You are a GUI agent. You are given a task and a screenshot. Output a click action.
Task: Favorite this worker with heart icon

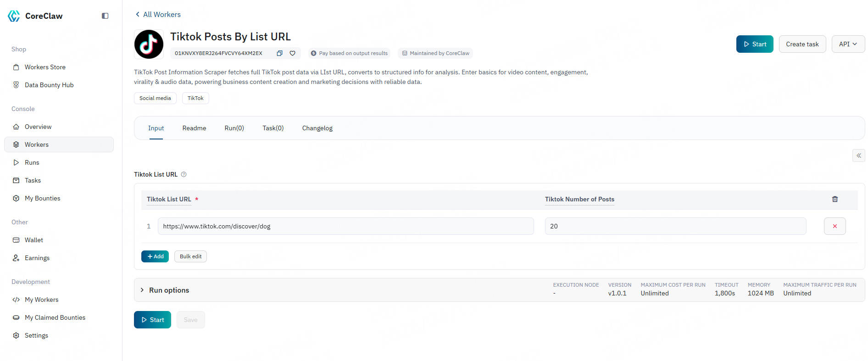point(292,53)
